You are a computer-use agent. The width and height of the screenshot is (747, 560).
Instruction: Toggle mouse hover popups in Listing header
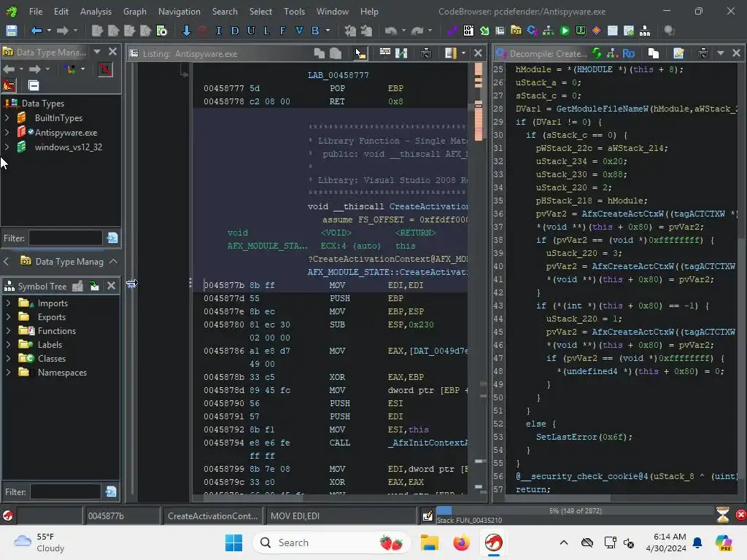click(360, 53)
